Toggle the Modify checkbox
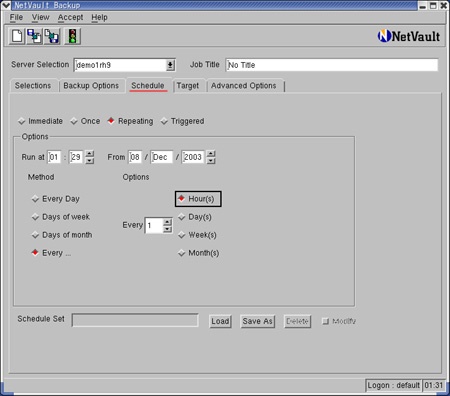Image resolution: width=450 pixels, height=396 pixels. click(x=325, y=321)
